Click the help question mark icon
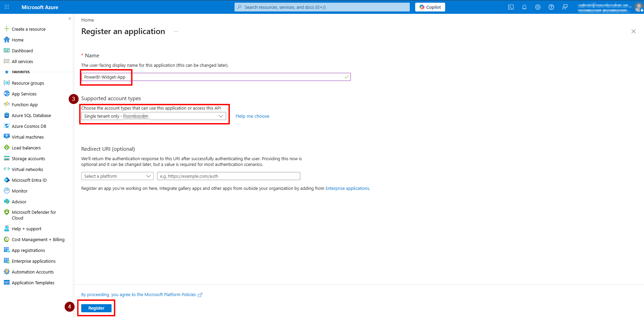Screen dimensions: 644x318 point(551,7)
